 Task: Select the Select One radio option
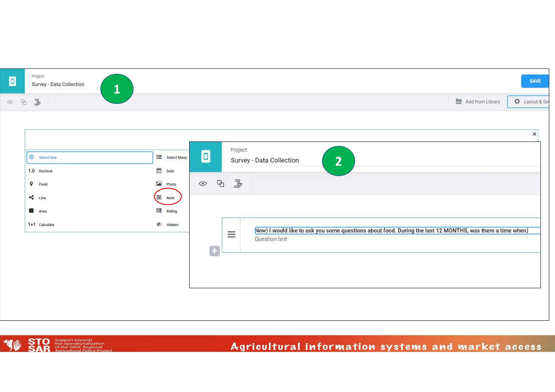[x=48, y=157]
